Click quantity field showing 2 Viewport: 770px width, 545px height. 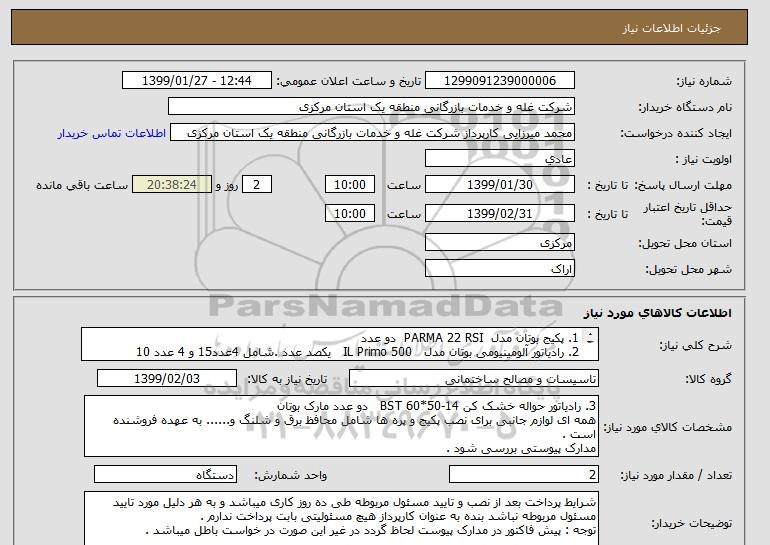524,474
